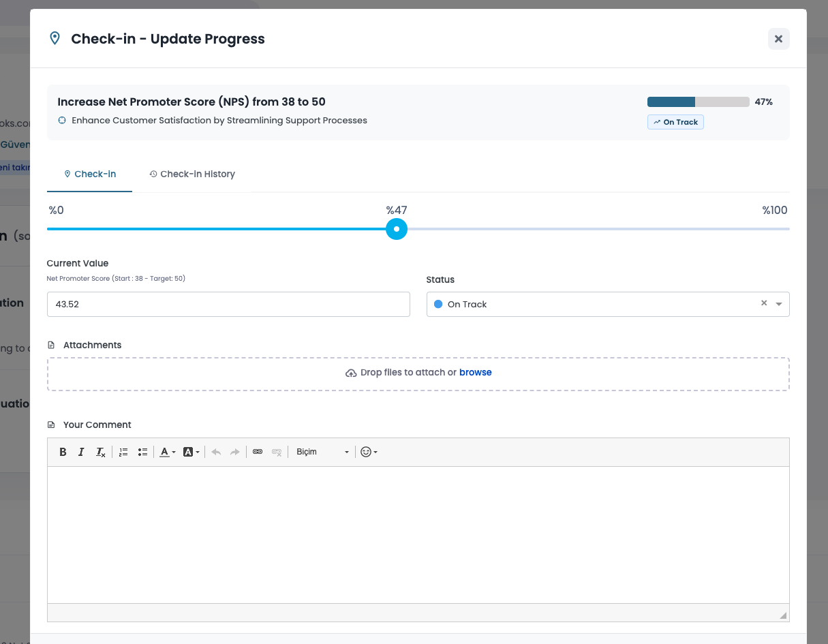Open the Biçim format dropdown
Image resolution: width=828 pixels, height=644 pixels.
(322, 452)
